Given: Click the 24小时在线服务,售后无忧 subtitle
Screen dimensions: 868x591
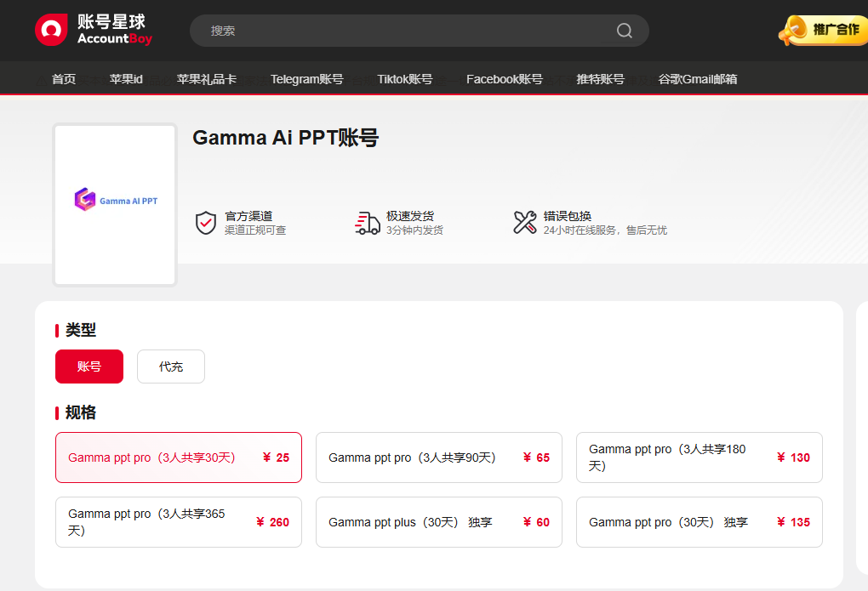Looking at the screenshot, I should coord(605,230).
